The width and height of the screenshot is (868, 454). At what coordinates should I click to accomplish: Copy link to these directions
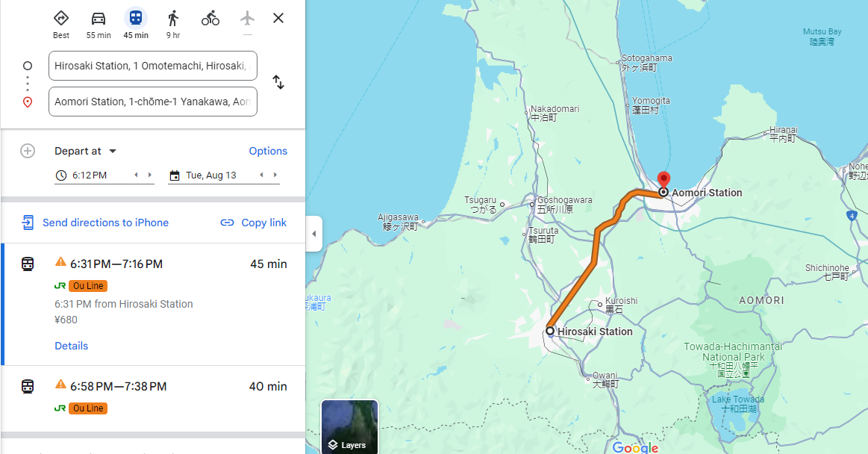[x=254, y=223]
